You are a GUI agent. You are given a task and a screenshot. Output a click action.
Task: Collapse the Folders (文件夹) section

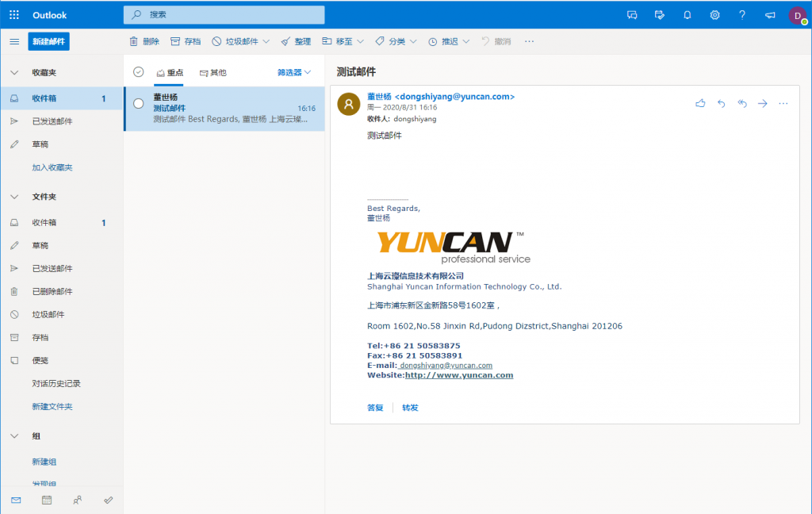click(x=14, y=197)
